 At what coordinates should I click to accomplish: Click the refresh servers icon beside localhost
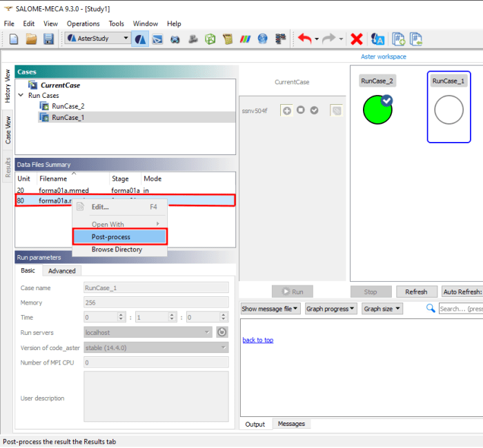click(221, 332)
